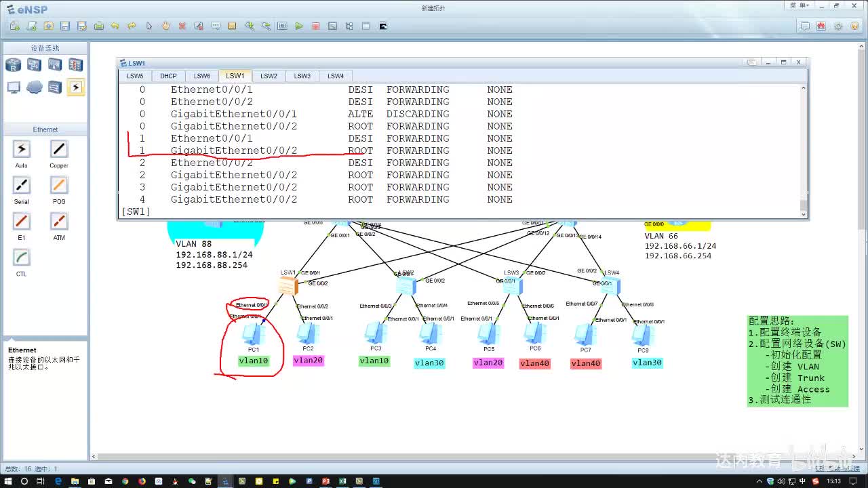Select the PC2 computer in topology

point(308,333)
